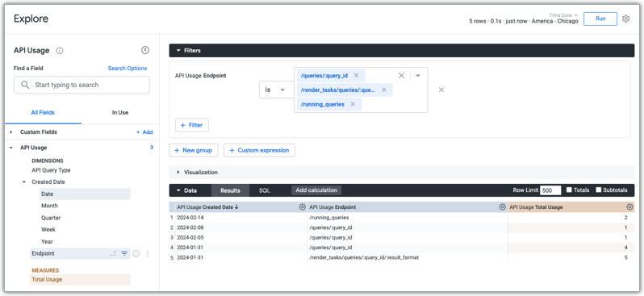Enable the Totals checkbox
The width and height of the screenshot is (644, 296).
[x=569, y=190]
